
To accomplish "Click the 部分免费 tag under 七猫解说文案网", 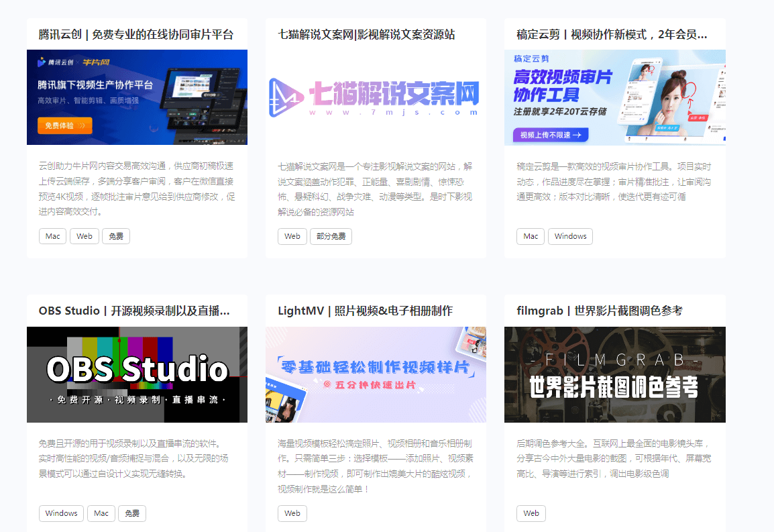I will tap(331, 236).
